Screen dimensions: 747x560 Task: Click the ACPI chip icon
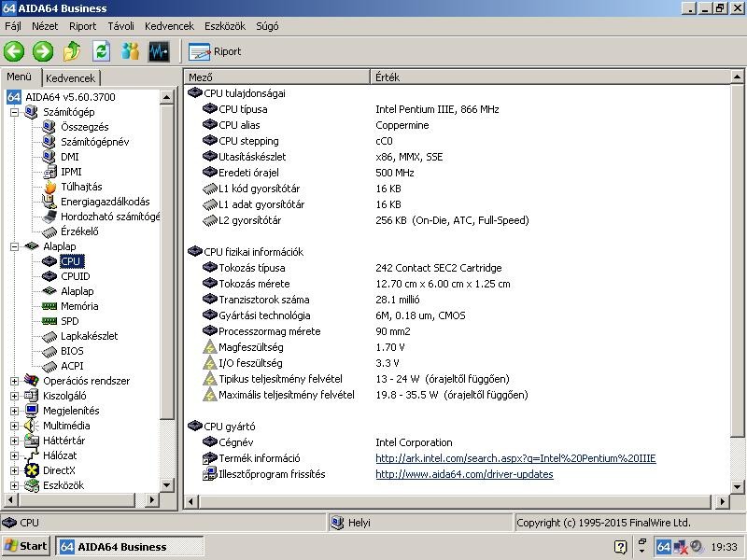[x=49, y=366]
